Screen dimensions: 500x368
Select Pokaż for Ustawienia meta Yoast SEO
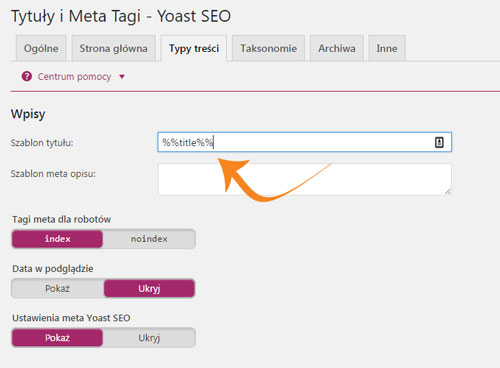pos(57,338)
